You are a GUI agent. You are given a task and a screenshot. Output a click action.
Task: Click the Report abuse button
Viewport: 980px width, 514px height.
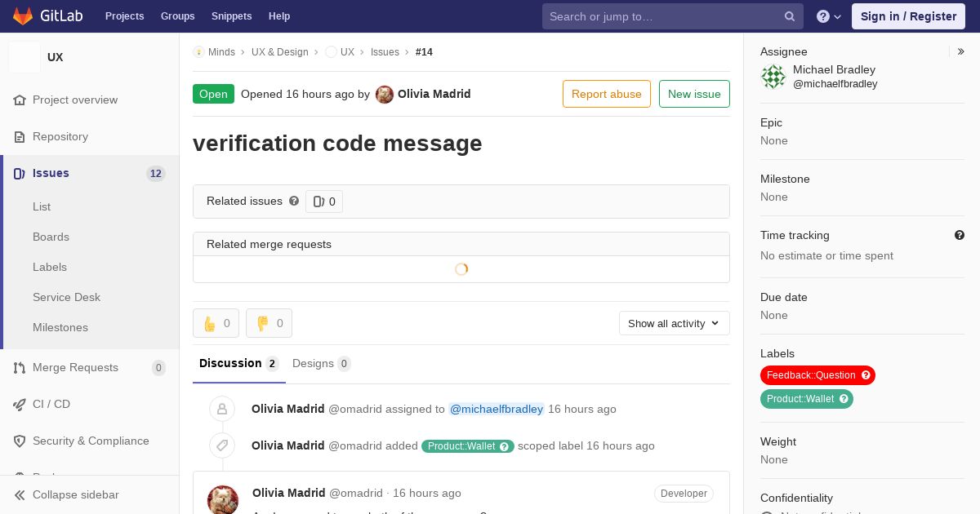point(607,94)
